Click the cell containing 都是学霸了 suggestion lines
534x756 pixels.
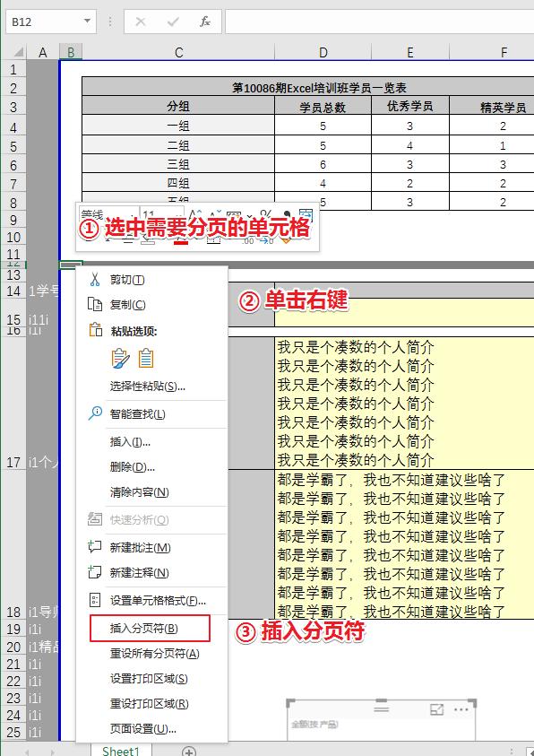click(x=404, y=544)
